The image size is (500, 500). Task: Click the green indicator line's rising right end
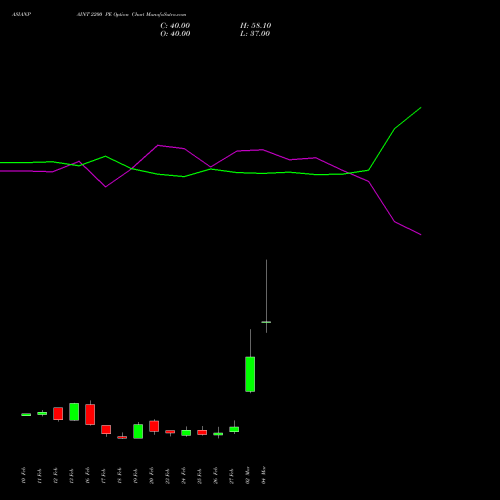408,117
